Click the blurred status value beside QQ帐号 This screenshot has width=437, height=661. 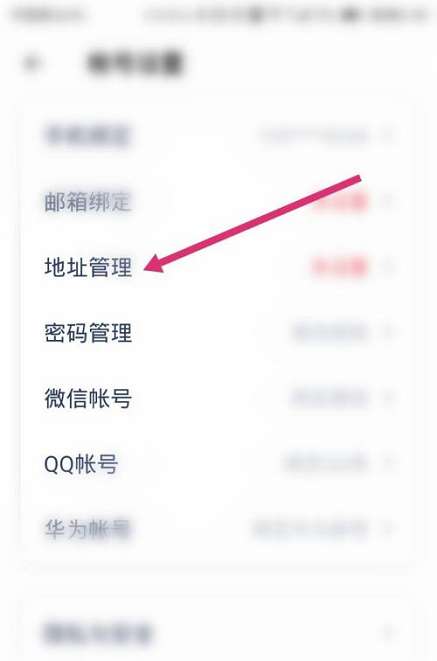pos(326,464)
